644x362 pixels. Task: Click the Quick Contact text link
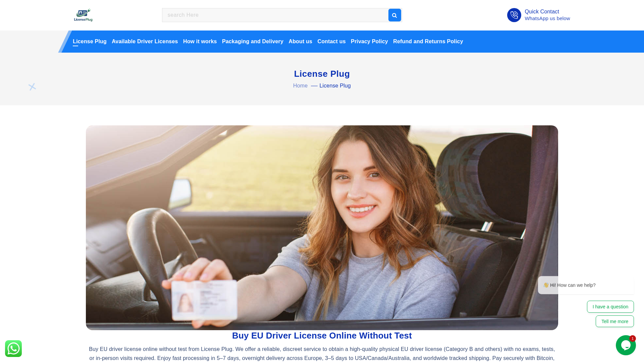coord(542,12)
